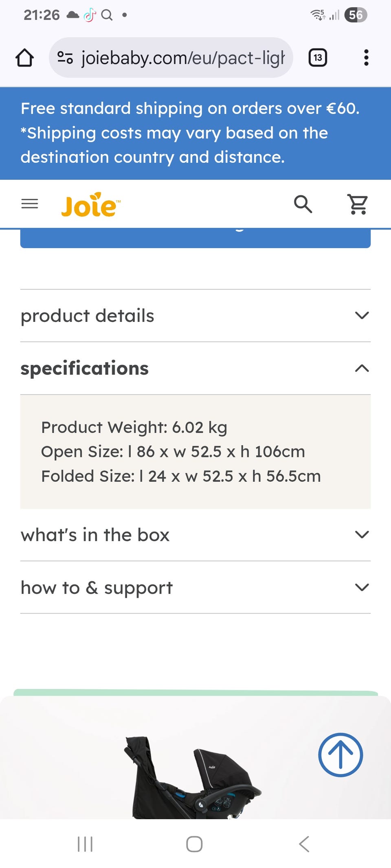Open the Joie hamburger menu

click(30, 203)
